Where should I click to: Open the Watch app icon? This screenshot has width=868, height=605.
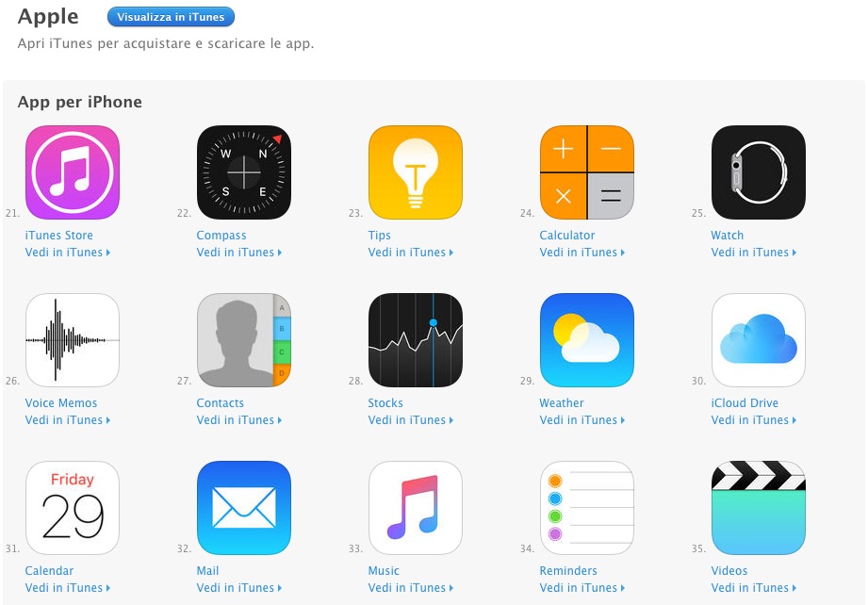[759, 172]
